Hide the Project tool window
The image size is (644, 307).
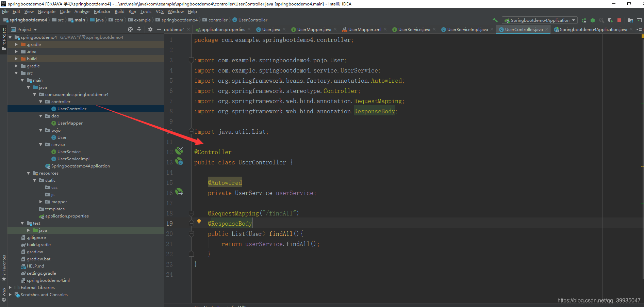(x=159, y=30)
